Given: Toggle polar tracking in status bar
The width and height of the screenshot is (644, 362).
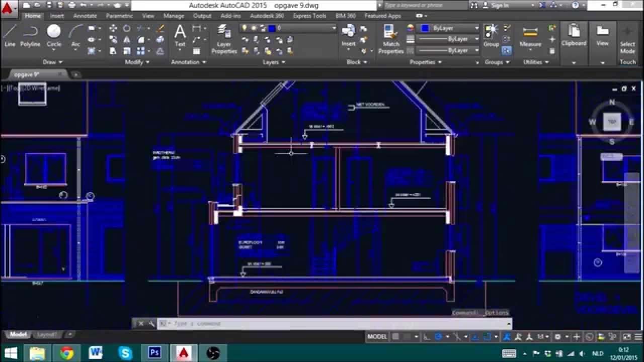Looking at the screenshot, I should click(438, 336).
